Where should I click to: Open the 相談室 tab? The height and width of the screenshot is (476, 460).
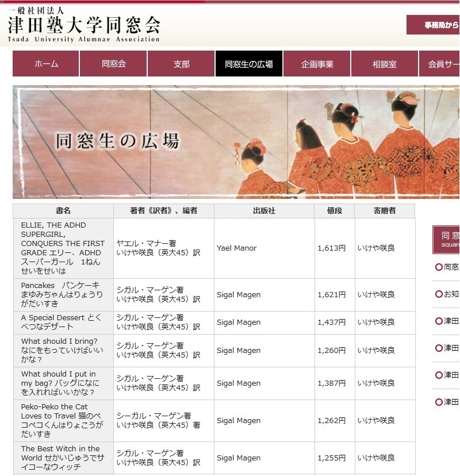click(x=385, y=64)
